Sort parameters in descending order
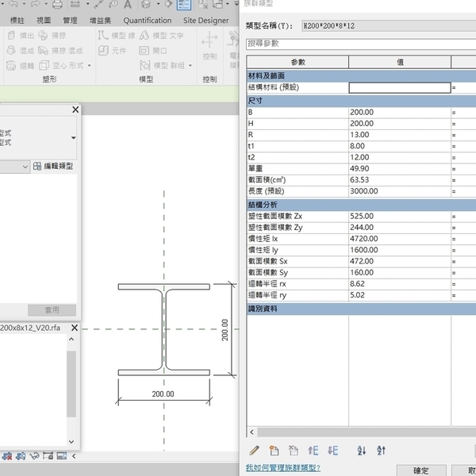This screenshot has height=476, width=476. coord(382,451)
